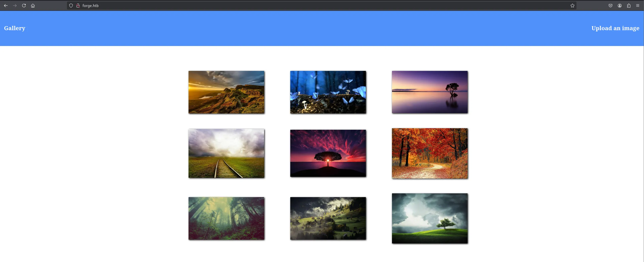Reload the forge.htb page
This screenshot has height=262, width=644.
[x=24, y=6]
